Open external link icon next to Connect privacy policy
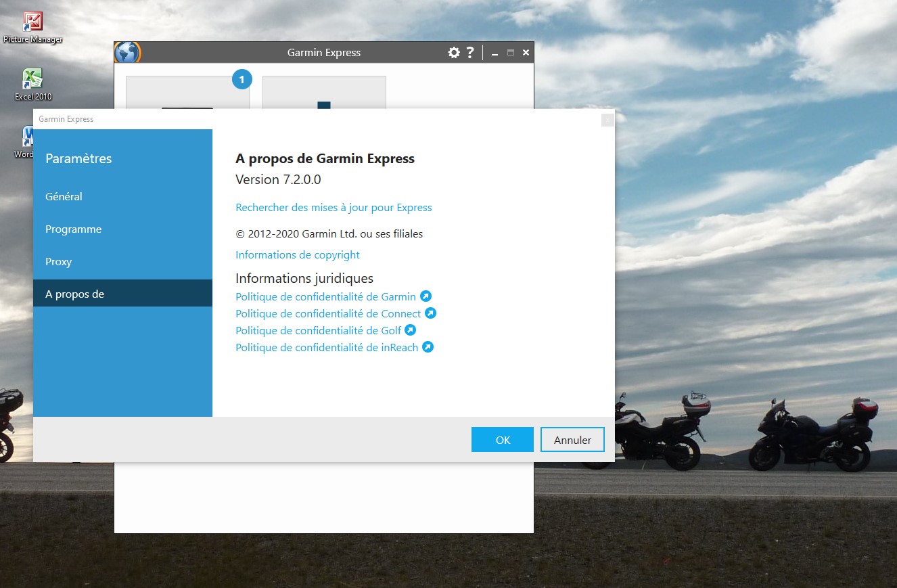This screenshot has width=897, height=588. [x=430, y=313]
